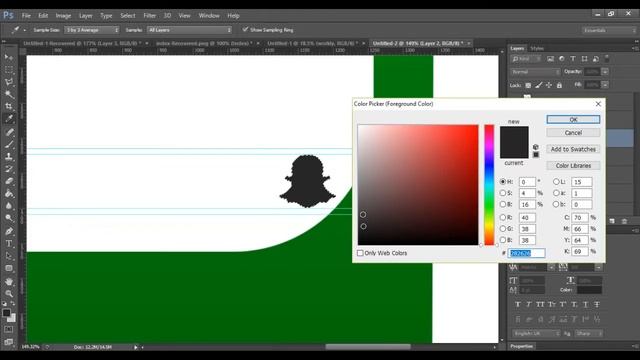Click the delete layer trash icon
The image size is (640, 360).
point(624,221)
